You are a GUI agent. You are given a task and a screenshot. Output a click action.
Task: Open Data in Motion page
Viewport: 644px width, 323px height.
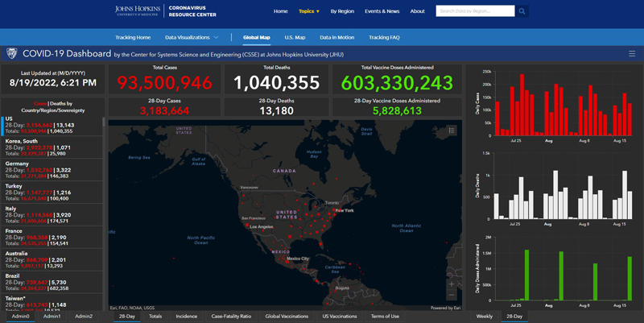click(x=336, y=37)
